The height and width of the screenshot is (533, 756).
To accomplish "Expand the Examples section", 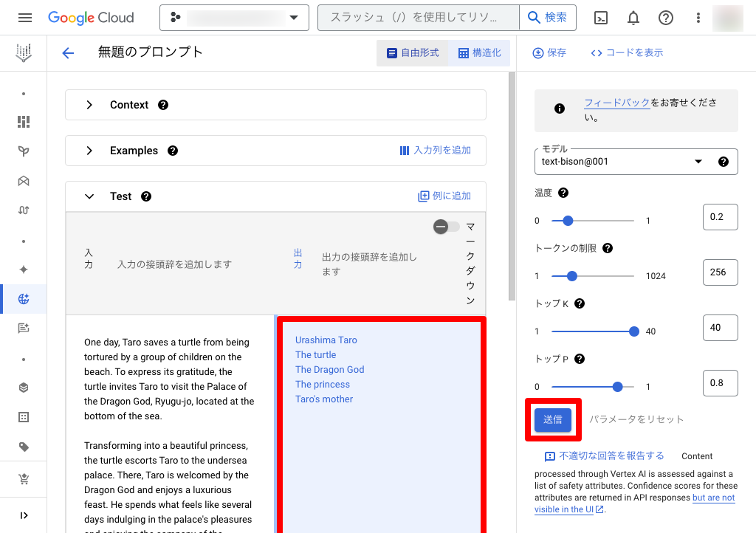I will click(89, 151).
